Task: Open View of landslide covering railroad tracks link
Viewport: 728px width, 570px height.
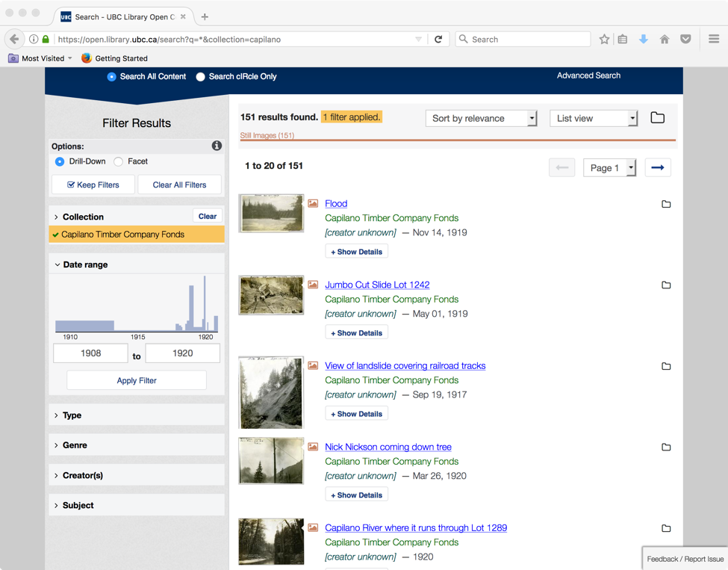Action: (x=405, y=365)
